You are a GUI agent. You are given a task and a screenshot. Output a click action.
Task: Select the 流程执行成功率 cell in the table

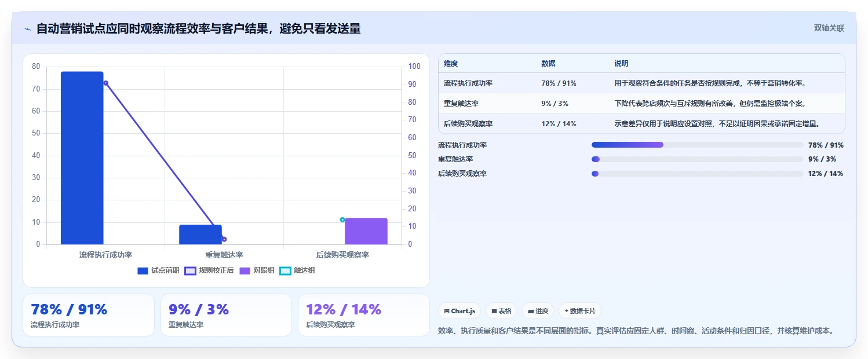point(468,83)
